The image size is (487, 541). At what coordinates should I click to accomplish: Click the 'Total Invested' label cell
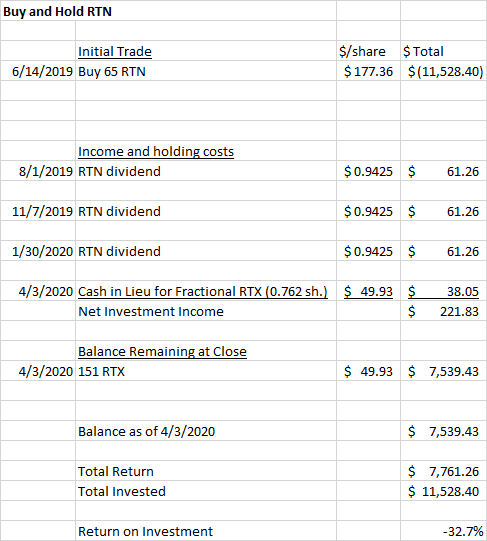pos(206,491)
